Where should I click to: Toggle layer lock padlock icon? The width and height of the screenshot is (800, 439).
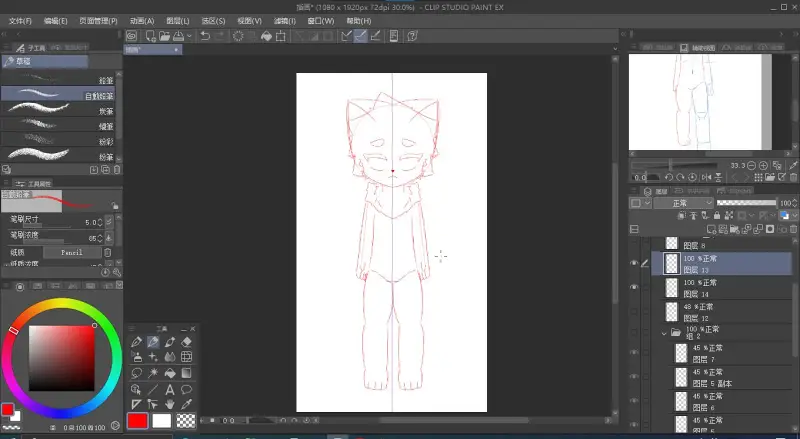(x=717, y=216)
